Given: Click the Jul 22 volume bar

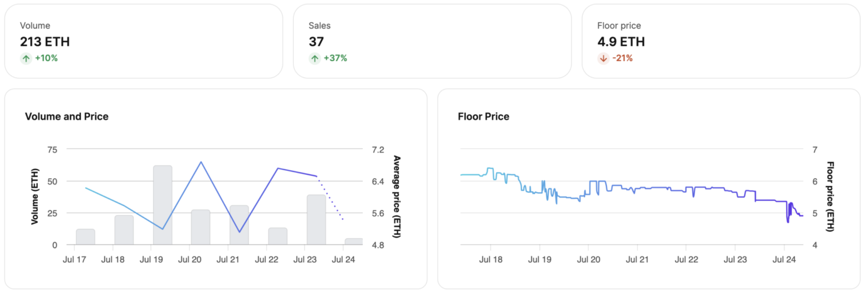Looking at the screenshot, I should (x=277, y=236).
